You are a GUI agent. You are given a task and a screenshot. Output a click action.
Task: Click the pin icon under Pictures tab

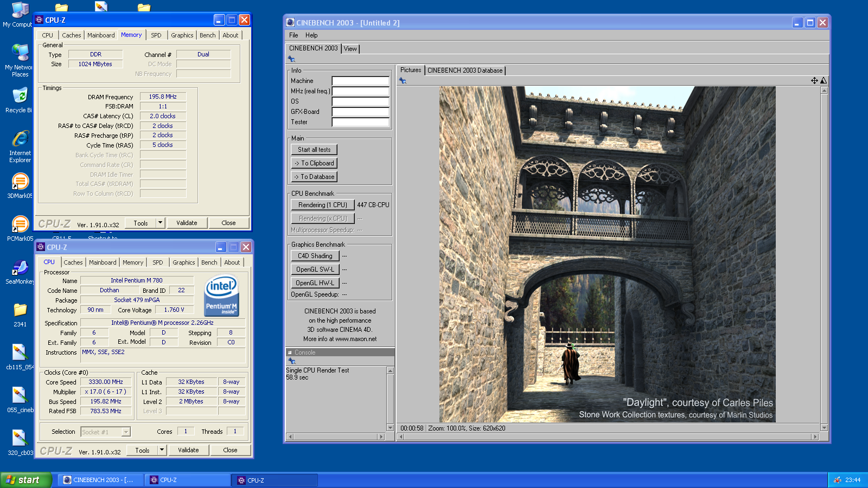click(x=403, y=81)
